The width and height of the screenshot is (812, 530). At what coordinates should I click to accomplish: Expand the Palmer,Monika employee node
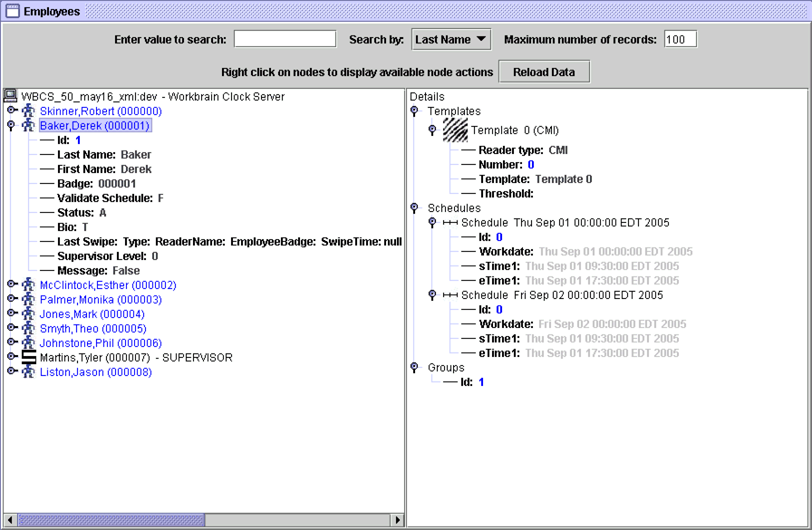click(x=11, y=299)
